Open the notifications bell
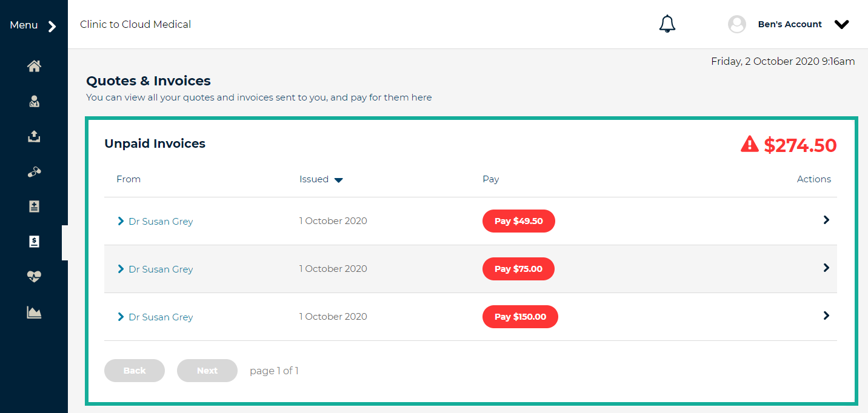 point(667,24)
